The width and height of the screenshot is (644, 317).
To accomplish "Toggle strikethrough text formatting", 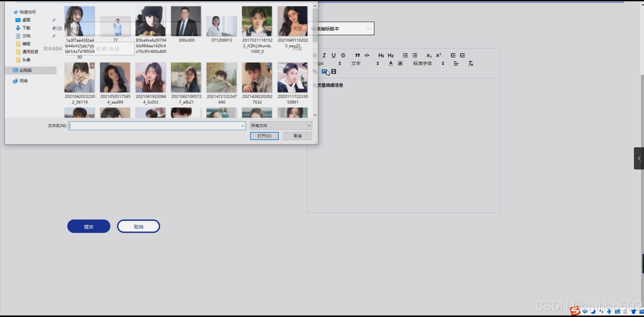I will 343,55.
